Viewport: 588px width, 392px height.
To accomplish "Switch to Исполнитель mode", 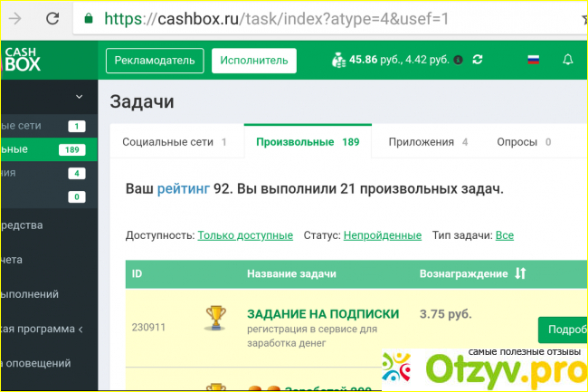I will pos(254,61).
